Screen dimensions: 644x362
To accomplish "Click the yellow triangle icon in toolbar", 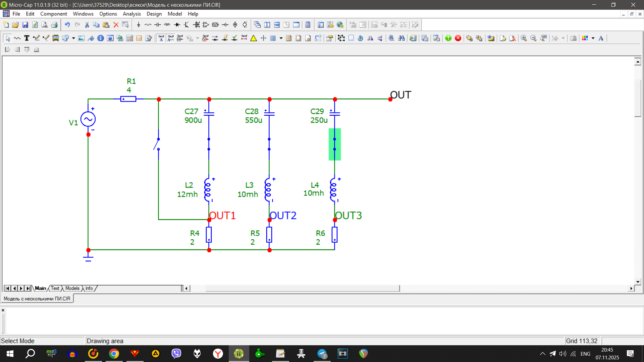I will [254, 38].
